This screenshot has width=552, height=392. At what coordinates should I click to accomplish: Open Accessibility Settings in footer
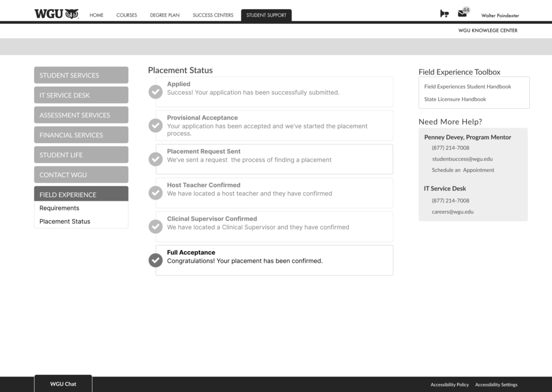[x=496, y=385]
